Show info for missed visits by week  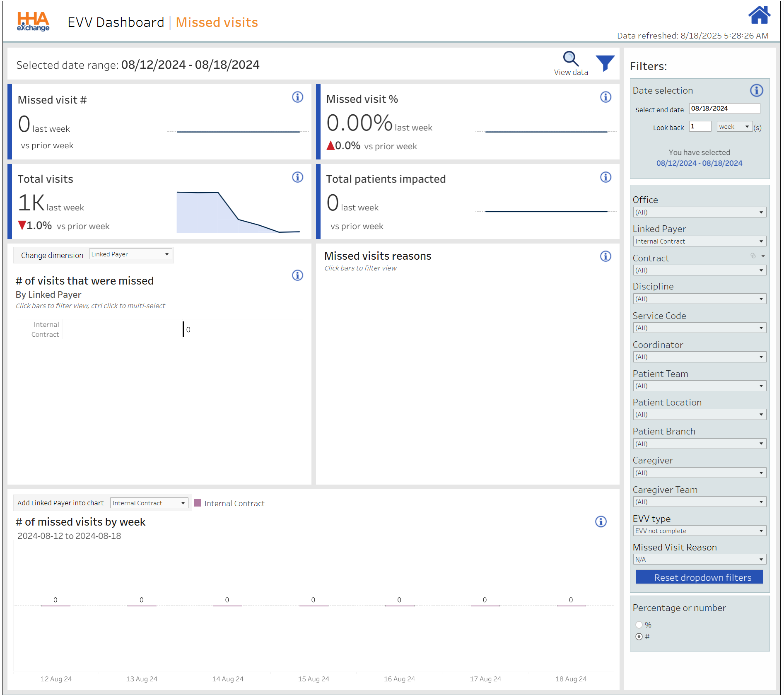(x=601, y=521)
